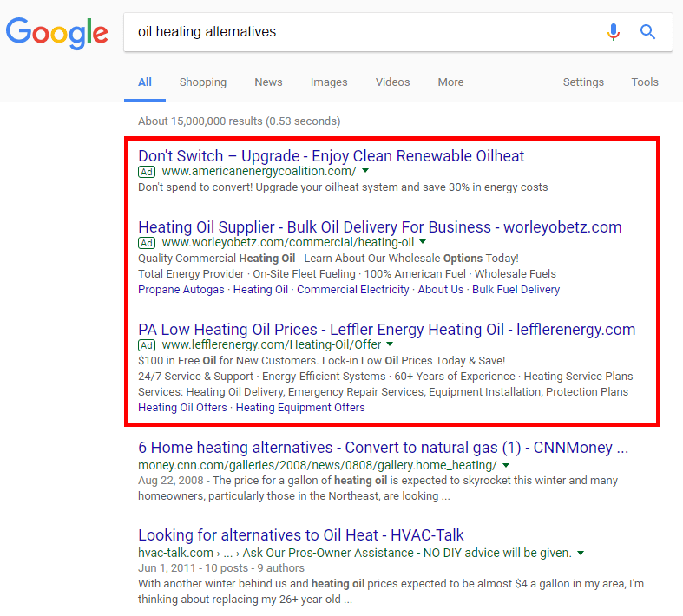
Task: Open Looking for alternatives to Oil Heat result
Action: click(301, 535)
